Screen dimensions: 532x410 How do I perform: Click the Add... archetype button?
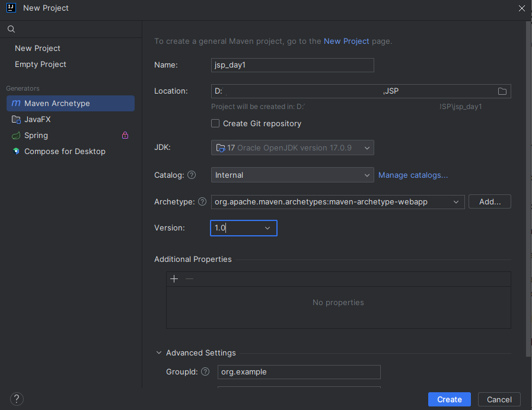[x=489, y=201]
